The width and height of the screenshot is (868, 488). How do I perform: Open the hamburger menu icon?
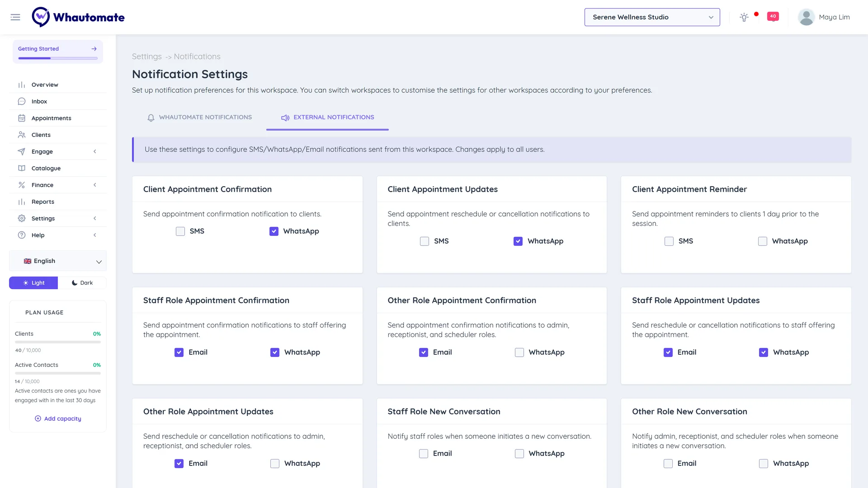tap(15, 17)
